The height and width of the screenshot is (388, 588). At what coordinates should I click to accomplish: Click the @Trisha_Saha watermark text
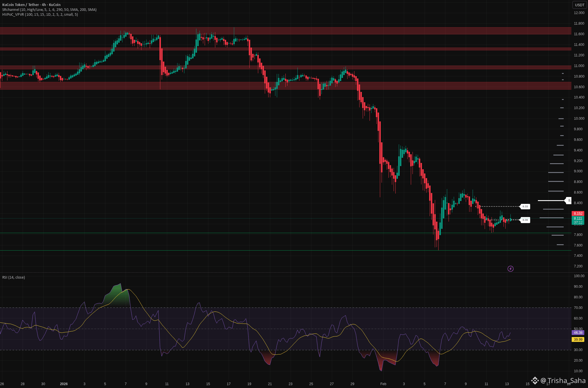click(563, 381)
